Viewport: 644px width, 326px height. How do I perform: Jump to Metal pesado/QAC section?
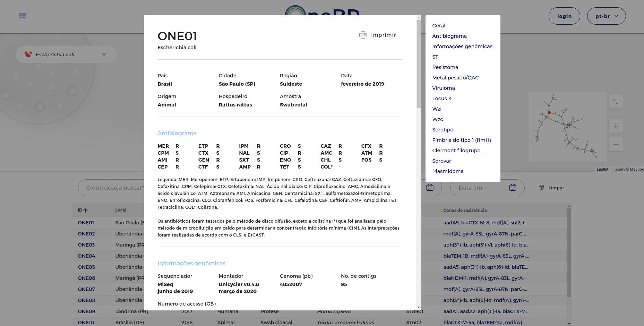pos(455,78)
